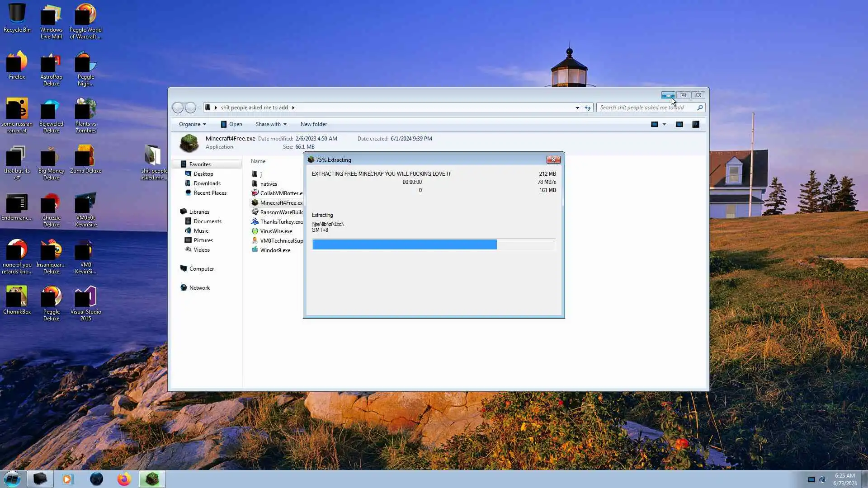This screenshot has width=868, height=488.
Task: Expand the Share with dropdown
Action: coord(271,124)
